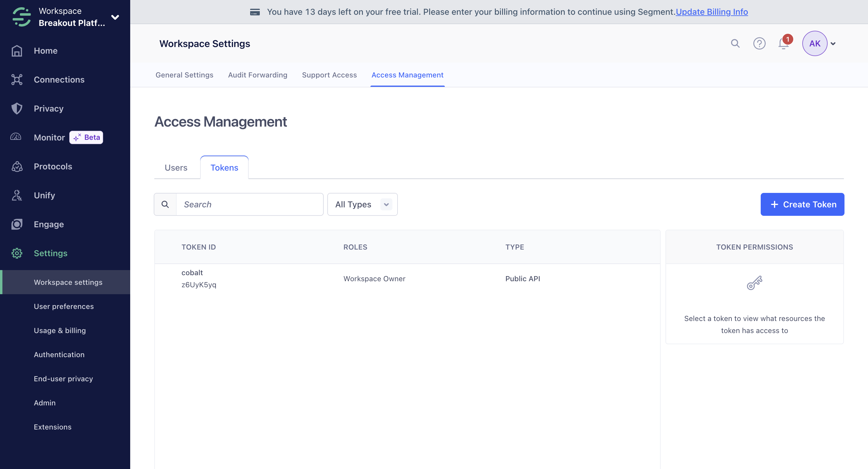The image size is (868, 469).
Task: Open the help question mark icon
Action: pos(759,43)
